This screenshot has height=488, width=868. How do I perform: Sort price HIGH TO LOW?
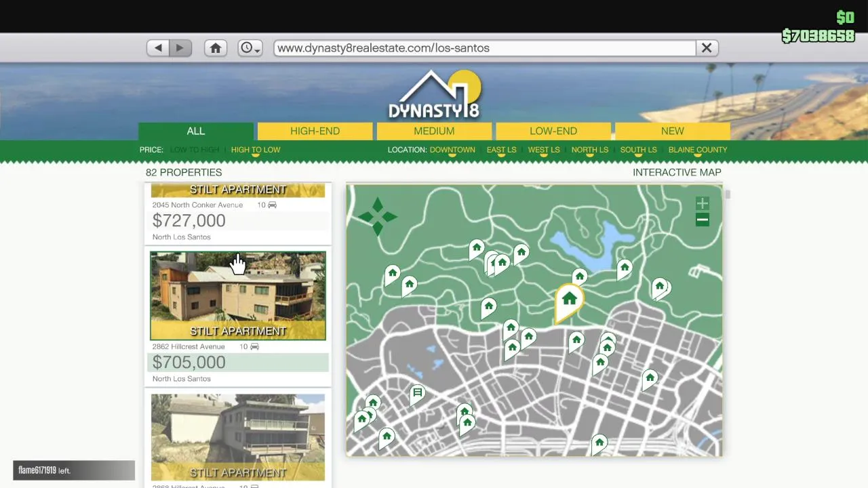(x=256, y=150)
